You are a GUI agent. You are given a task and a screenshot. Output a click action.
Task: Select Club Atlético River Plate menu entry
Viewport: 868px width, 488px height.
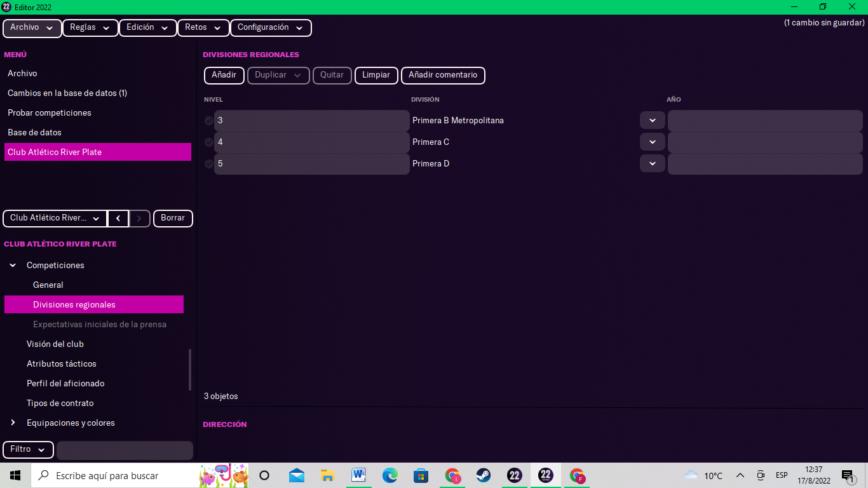point(98,152)
